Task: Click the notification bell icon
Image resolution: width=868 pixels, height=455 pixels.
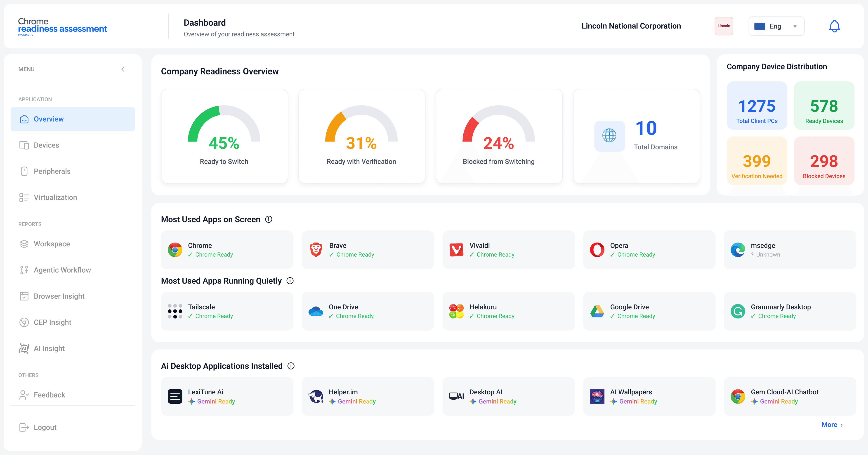Action: [834, 26]
